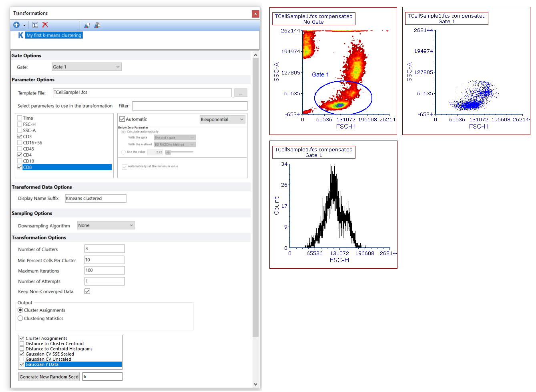Select My first k-means clustering item

click(54, 35)
